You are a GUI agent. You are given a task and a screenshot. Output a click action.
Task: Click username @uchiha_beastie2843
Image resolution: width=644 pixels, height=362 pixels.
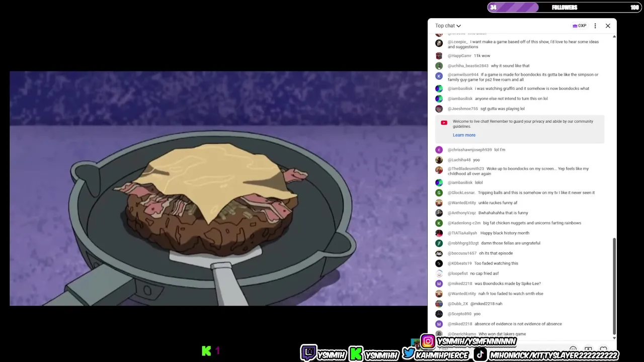pyautogui.click(x=468, y=66)
